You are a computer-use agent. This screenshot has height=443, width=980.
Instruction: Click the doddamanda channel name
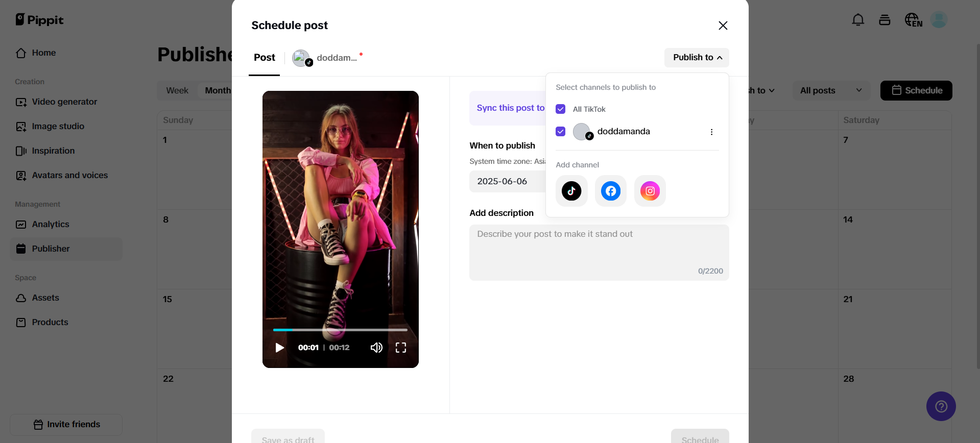(624, 131)
